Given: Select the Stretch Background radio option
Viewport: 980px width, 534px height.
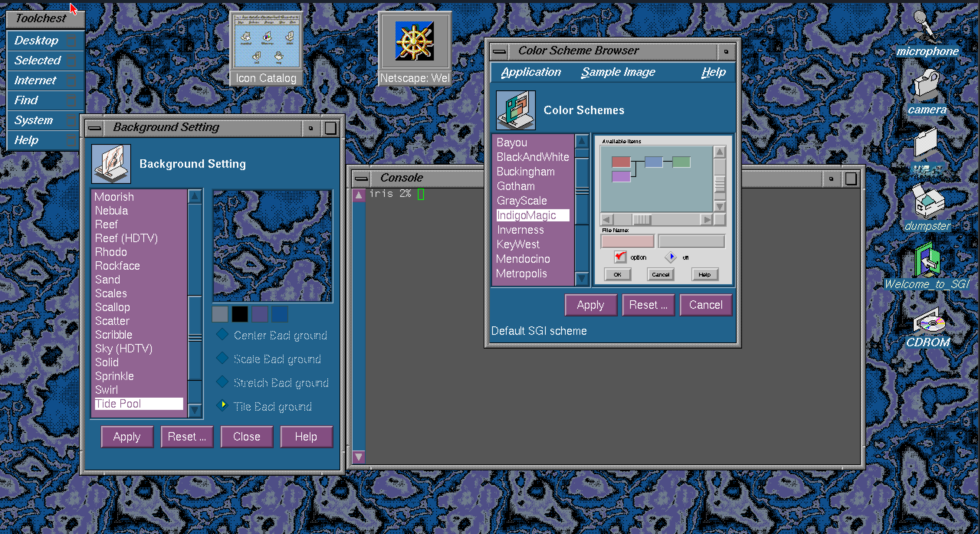Looking at the screenshot, I should click(x=222, y=382).
